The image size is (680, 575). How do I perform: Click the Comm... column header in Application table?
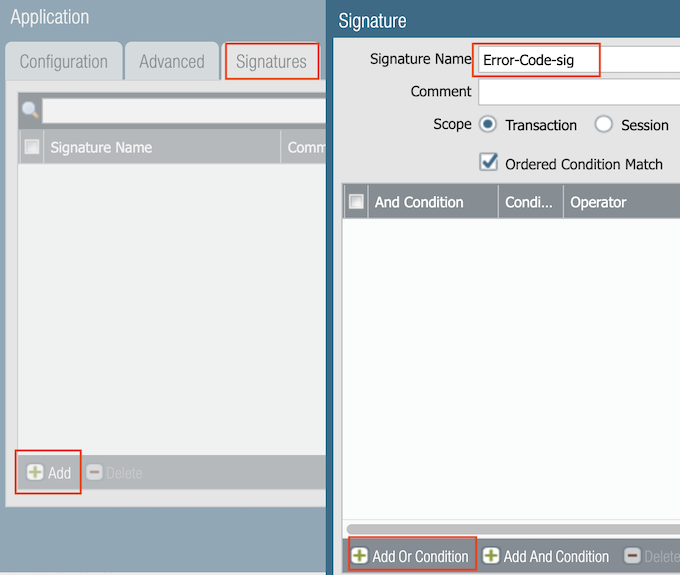[x=304, y=147]
